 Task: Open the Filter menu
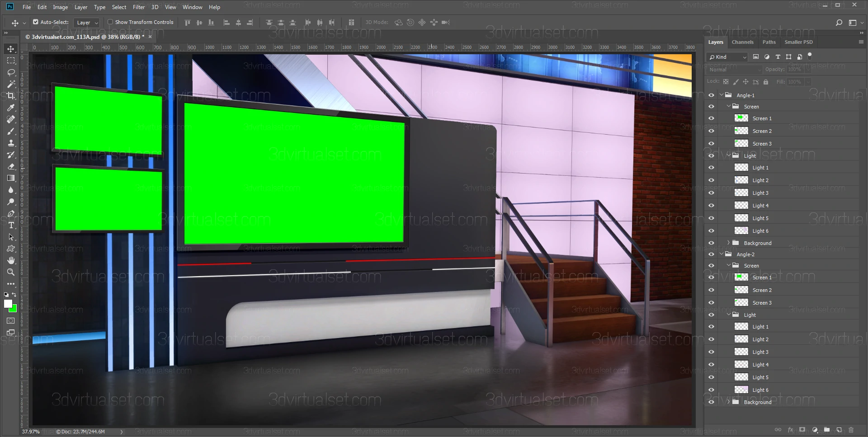139,7
